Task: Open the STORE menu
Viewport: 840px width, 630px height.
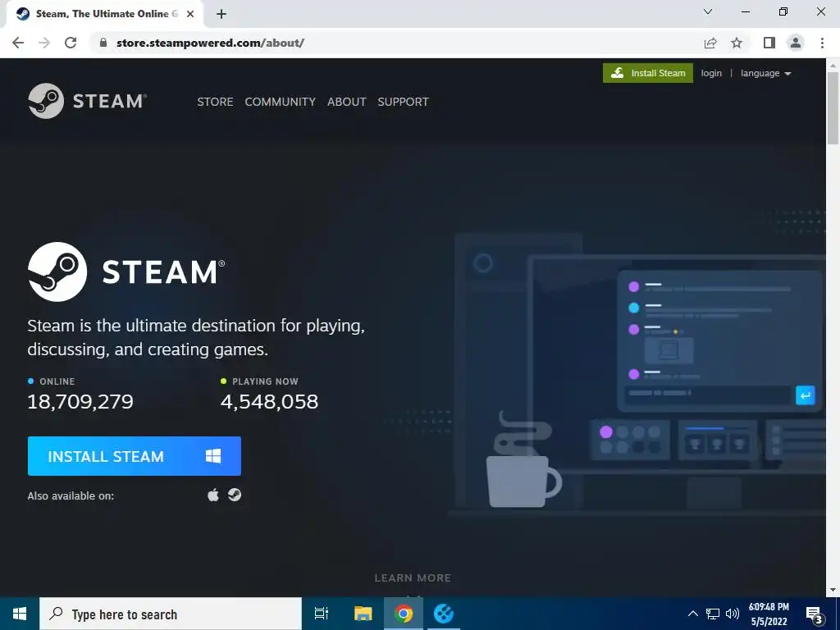Action: [x=215, y=102]
